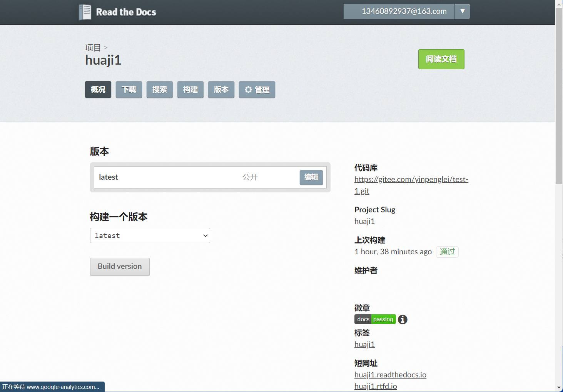This screenshot has height=392, width=563.
Task: Click the 维护者 heading
Action: click(366, 270)
